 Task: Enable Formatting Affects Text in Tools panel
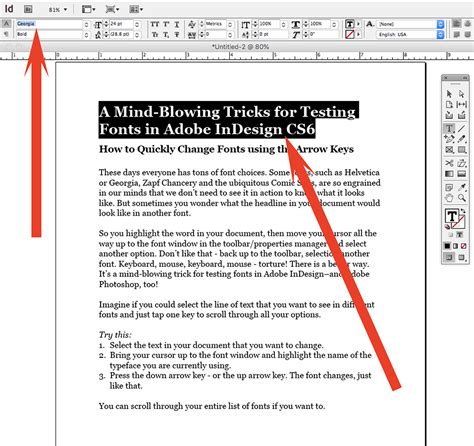pyautogui.click(x=460, y=235)
